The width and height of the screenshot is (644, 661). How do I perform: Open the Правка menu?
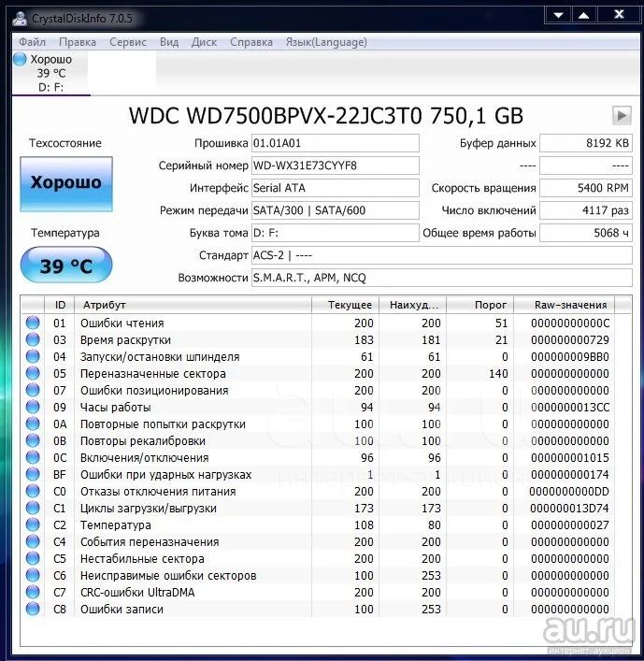tap(78, 42)
